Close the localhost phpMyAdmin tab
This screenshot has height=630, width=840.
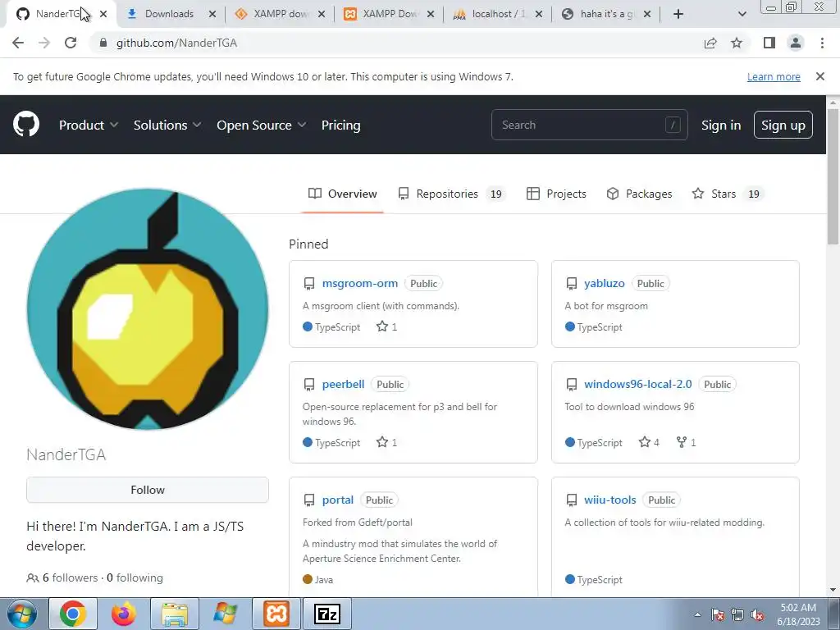539,14
